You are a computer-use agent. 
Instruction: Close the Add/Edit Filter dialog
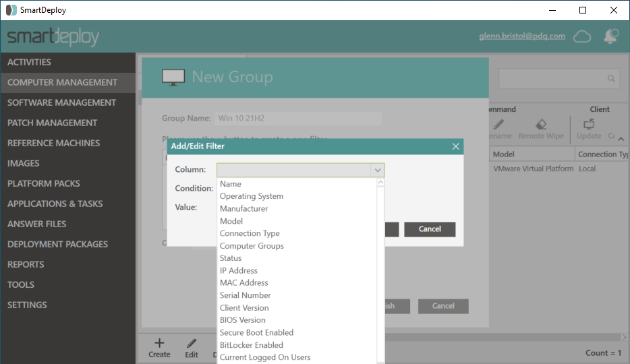[455, 146]
